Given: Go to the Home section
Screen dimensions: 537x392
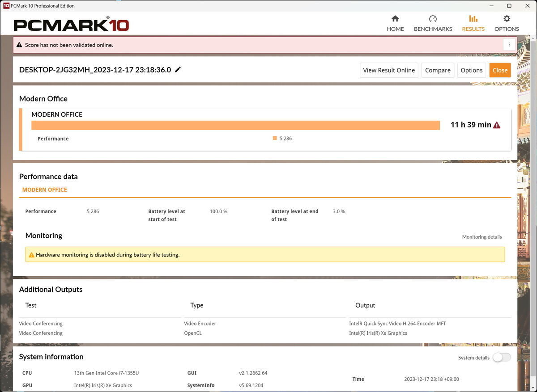Looking at the screenshot, I should (395, 23).
